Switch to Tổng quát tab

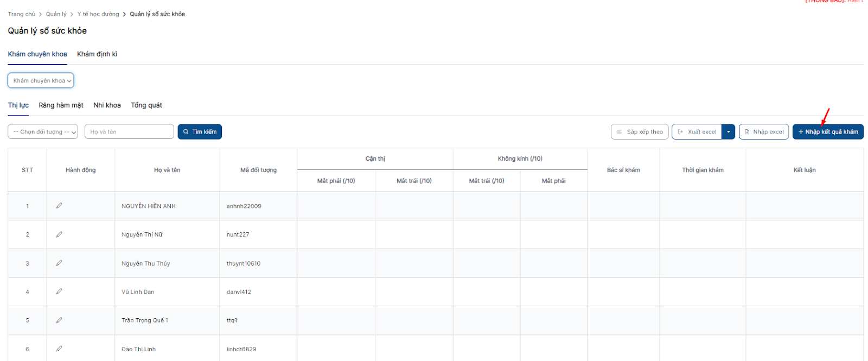pyautogui.click(x=146, y=105)
